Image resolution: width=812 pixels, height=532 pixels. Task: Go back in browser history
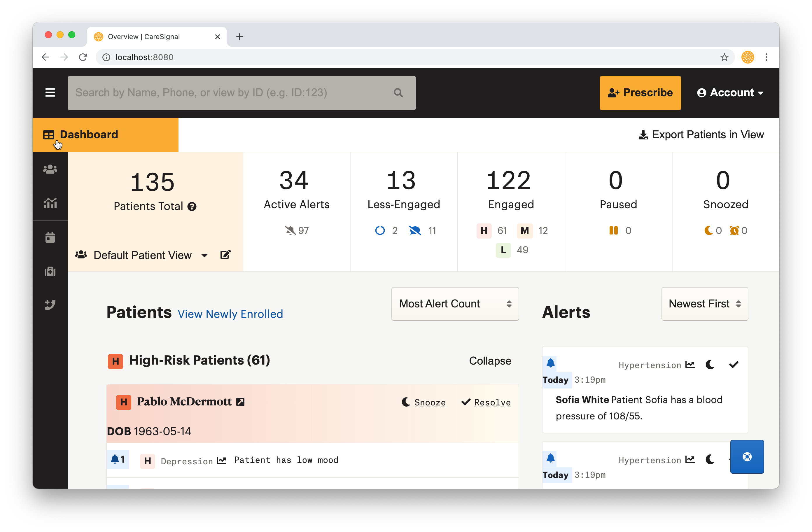(x=46, y=57)
